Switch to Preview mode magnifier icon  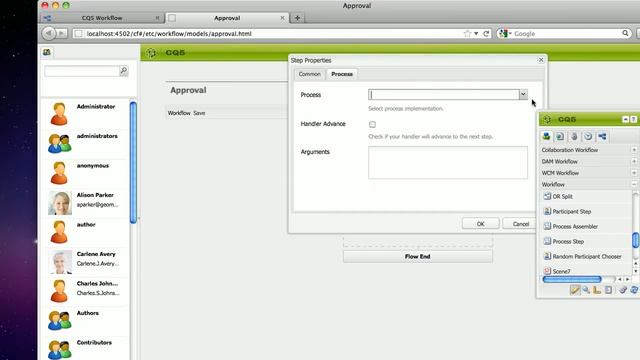[x=586, y=290]
